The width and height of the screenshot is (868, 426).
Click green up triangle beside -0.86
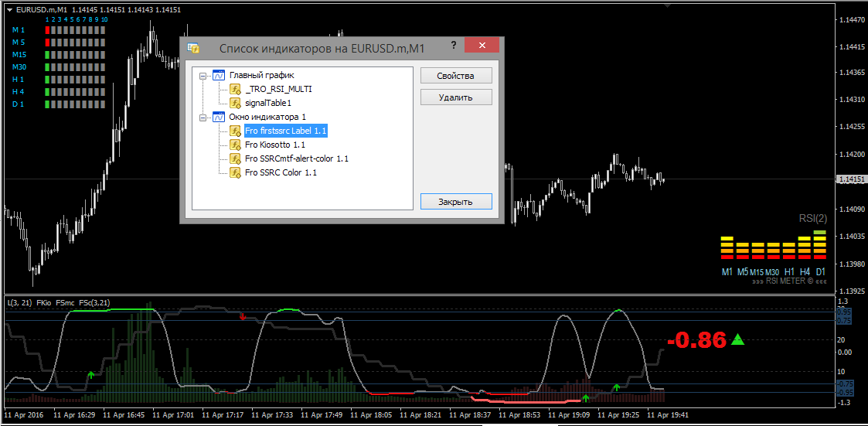tap(737, 339)
